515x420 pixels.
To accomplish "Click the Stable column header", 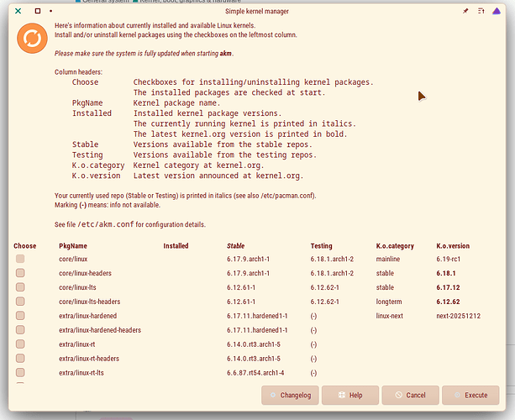I will point(235,246).
